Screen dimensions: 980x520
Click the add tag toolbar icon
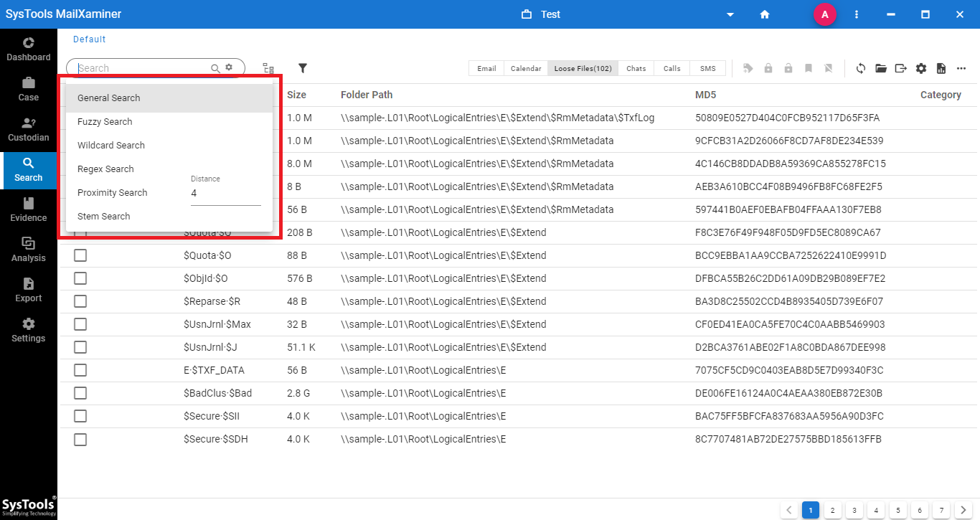coord(748,68)
